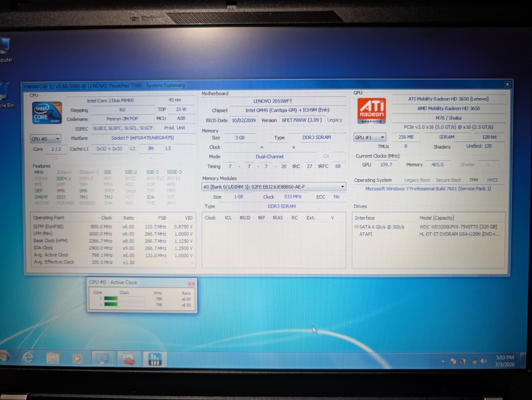Click the Socket P platform field
This screenshot has height=400, width=532.
click(142, 138)
